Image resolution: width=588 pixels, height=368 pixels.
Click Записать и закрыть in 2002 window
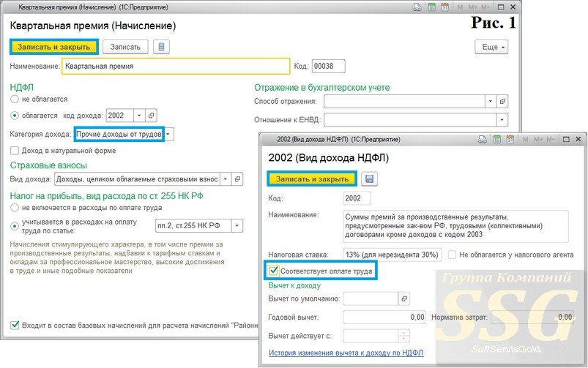(x=312, y=179)
